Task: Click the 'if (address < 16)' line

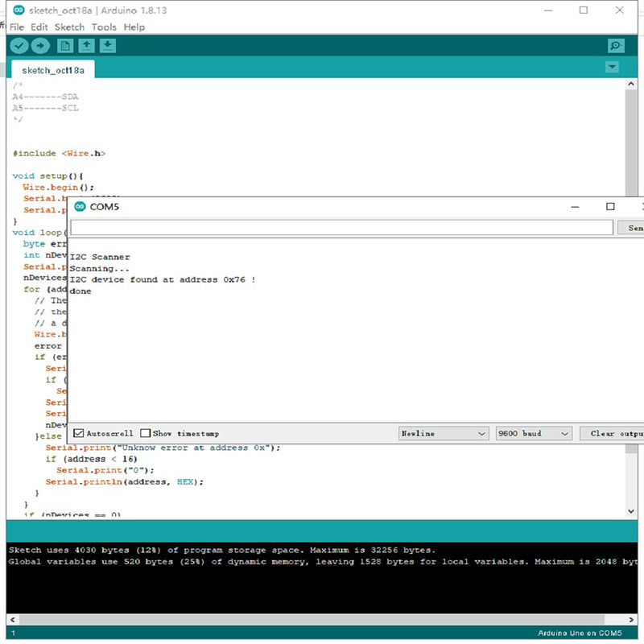Action: click(91, 459)
